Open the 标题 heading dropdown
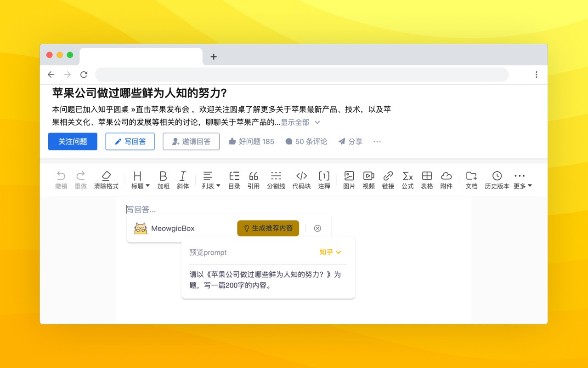 (x=140, y=180)
